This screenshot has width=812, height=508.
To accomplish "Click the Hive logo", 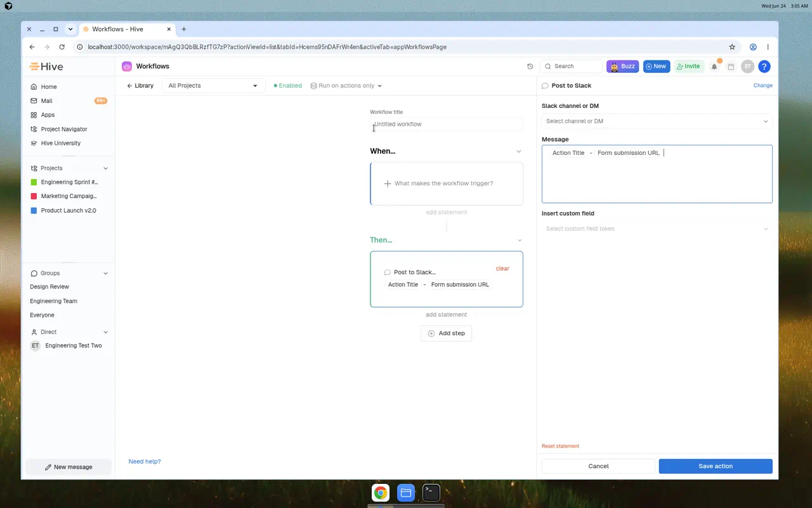I will [x=46, y=66].
